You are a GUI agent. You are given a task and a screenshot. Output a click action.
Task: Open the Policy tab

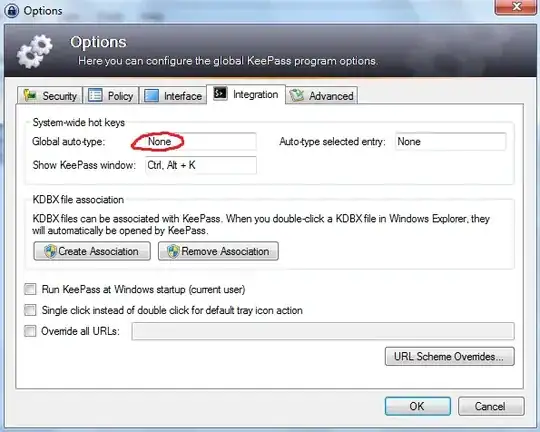111,95
